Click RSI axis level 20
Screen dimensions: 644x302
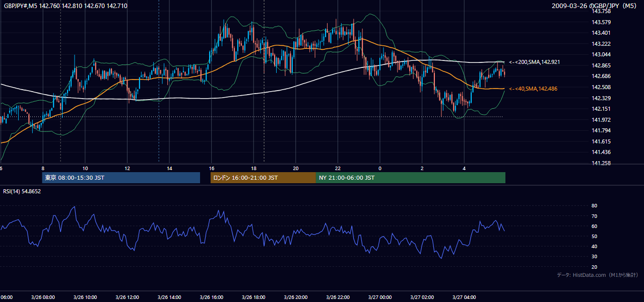tap(595, 267)
